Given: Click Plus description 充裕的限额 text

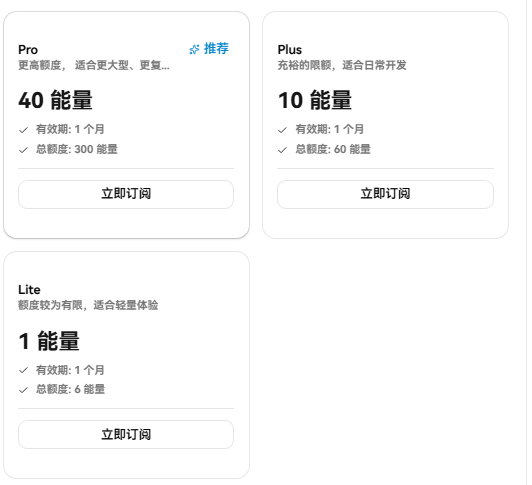Looking at the screenshot, I should point(342,65).
